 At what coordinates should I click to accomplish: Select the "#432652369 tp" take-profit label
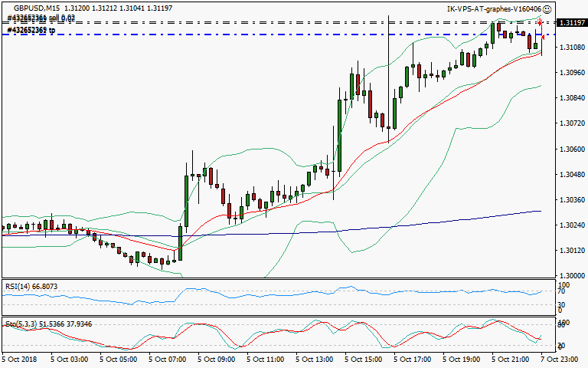pyautogui.click(x=31, y=30)
